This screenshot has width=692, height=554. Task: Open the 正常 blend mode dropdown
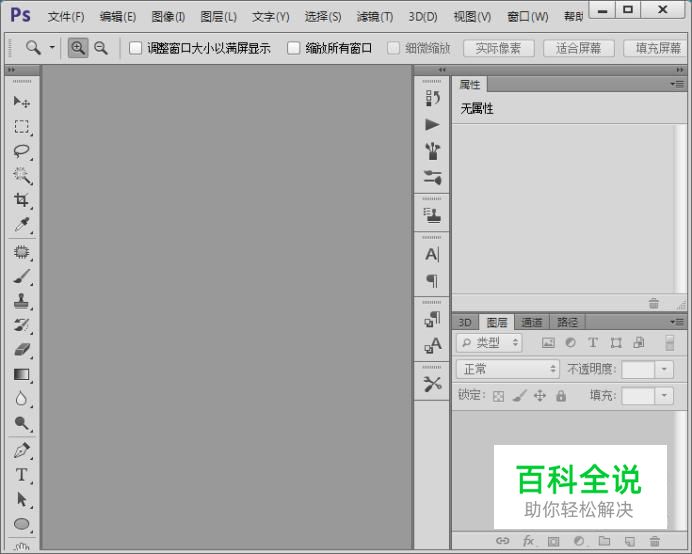tap(508, 369)
